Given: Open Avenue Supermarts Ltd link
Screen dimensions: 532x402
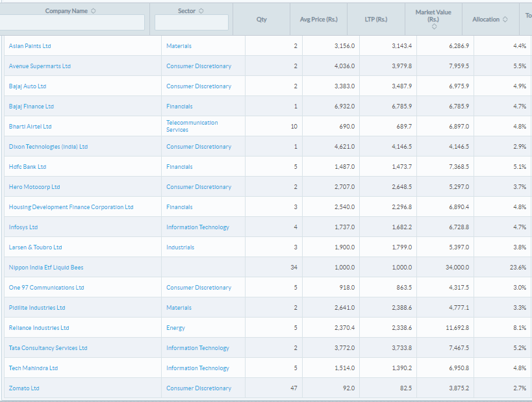Looking at the screenshot, I should (x=40, y=66).
